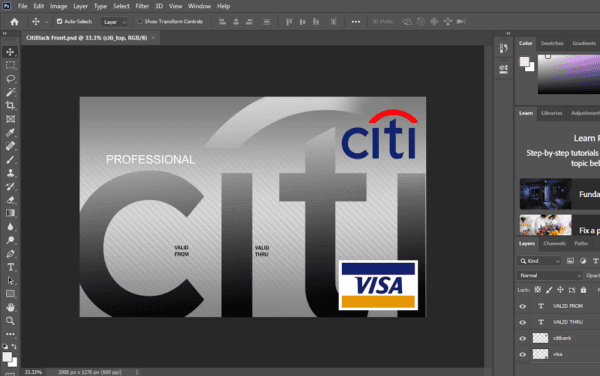Viewport: 600px width, 376px height.
Task: Click the align left edges icon
Action: point(222,22)
